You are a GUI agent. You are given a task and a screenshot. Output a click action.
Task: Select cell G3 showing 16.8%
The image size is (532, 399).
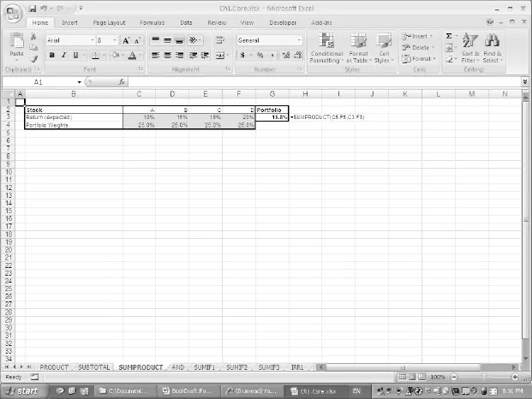(x=272, y=116)
